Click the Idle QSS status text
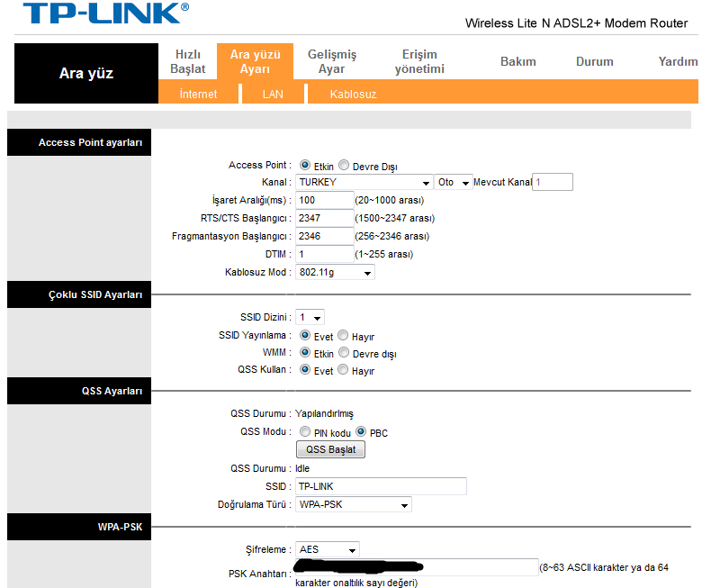Image resolution: width=702 pixels, height=588 pixels. [x=302, y=468]
